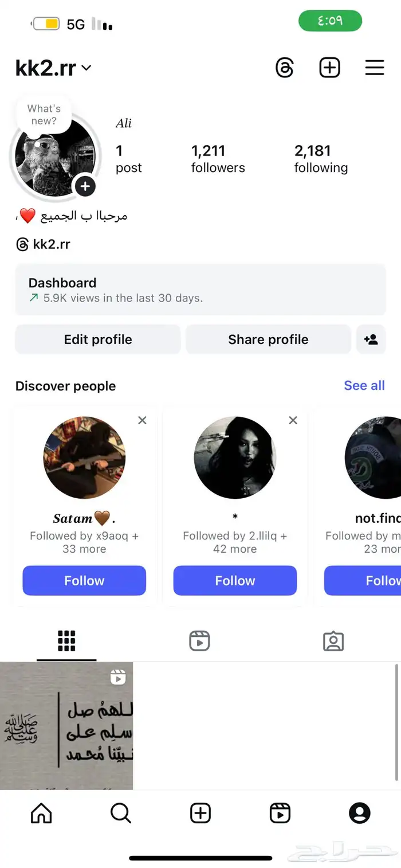This screenshot has width=401, height=868.
Task: Open Reels from bottom navigation
Action: [280, 813]
